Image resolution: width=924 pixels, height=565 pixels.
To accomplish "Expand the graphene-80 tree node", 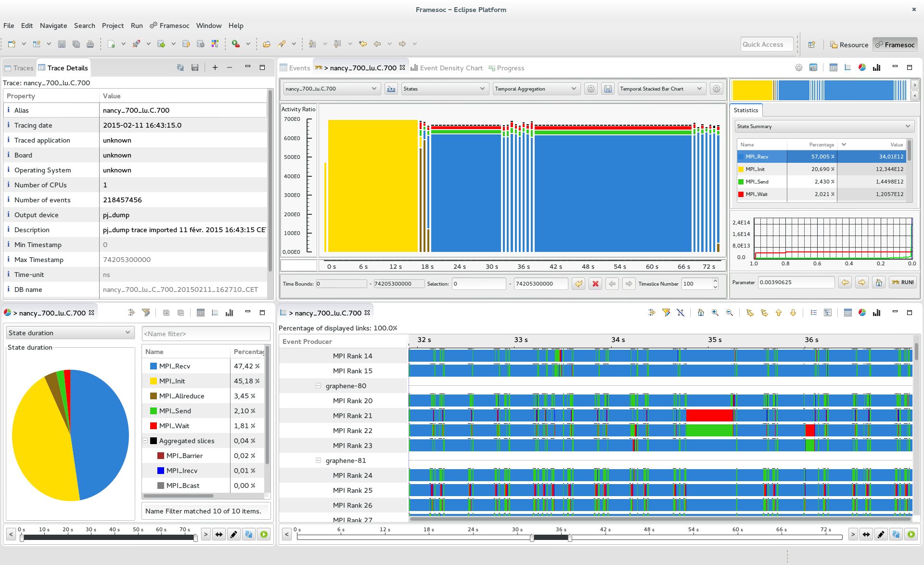I will point(318,386).
